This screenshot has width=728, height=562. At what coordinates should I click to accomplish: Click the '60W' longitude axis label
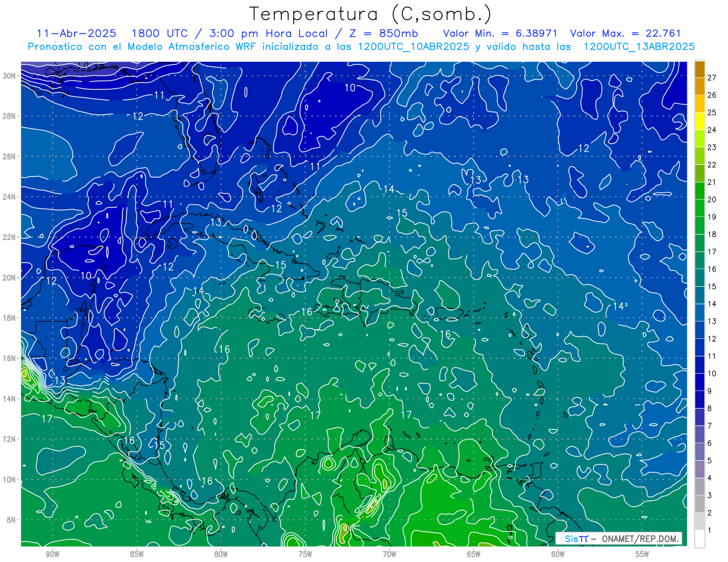[558, 554]
